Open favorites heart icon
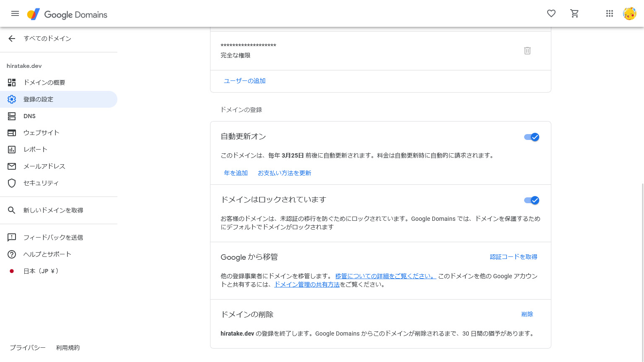The image size is (644, 362). click(x=551, y=14)
